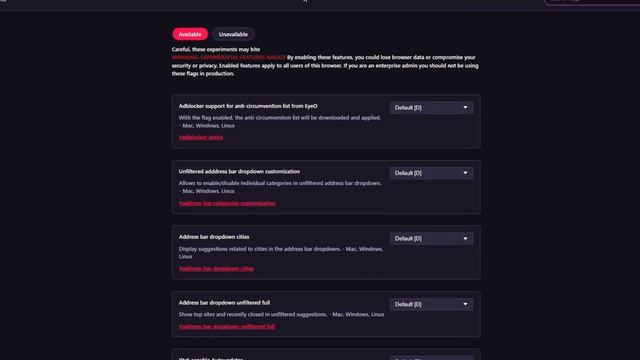Click Unfiltered address bar dropdown customization heading

click(239, 171)
